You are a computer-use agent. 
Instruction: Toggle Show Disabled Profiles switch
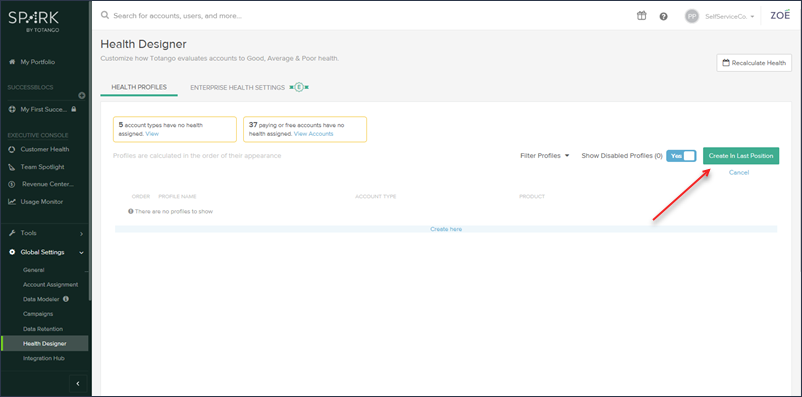click(681, 156)
